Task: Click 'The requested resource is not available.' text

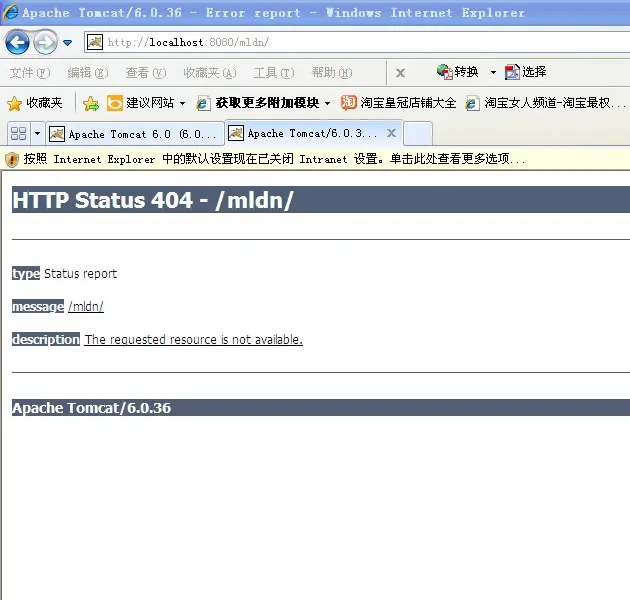Action: [x=193, y=340]
